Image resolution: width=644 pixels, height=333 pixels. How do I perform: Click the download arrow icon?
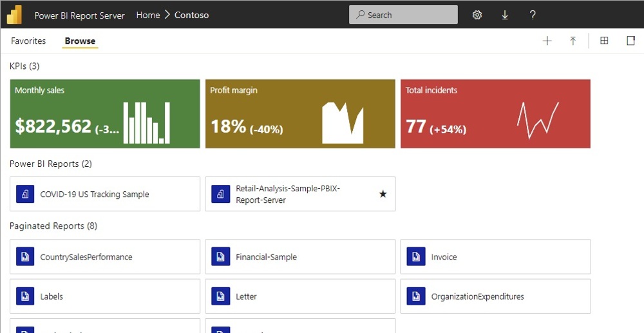tap(505, 15)
